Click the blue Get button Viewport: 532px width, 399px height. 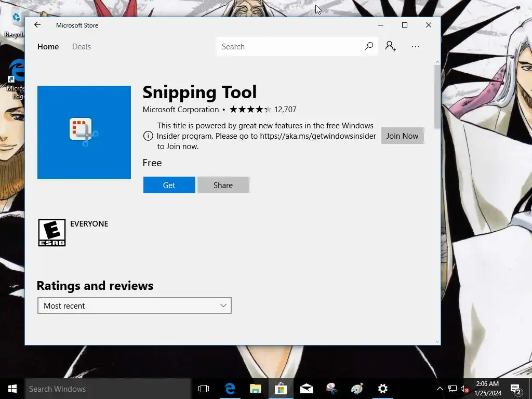point(169,185)
